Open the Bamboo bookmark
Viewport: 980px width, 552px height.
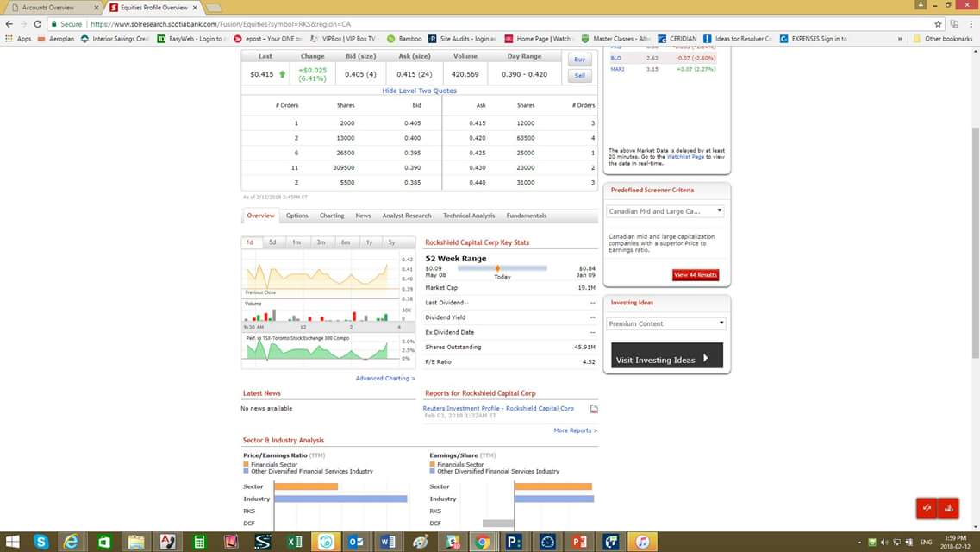404,39
